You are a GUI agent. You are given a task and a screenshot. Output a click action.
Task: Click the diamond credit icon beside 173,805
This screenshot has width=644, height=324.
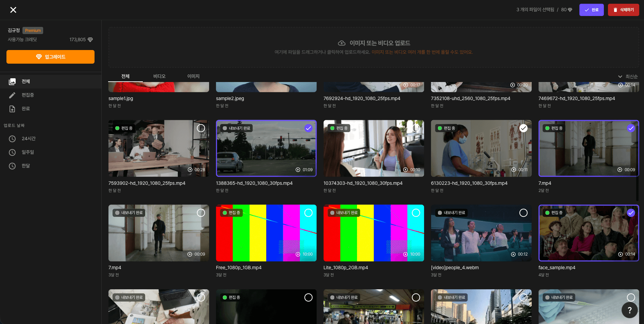coord(90,40)
